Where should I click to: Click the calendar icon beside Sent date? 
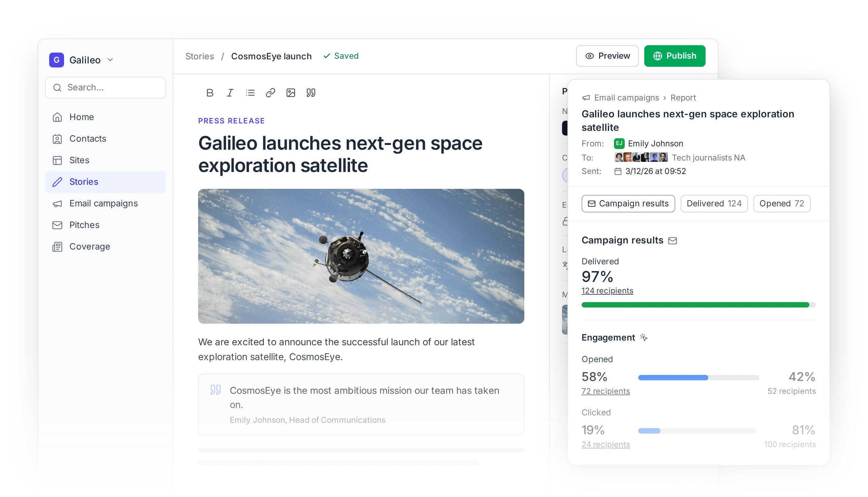click(x=618, y=171)
